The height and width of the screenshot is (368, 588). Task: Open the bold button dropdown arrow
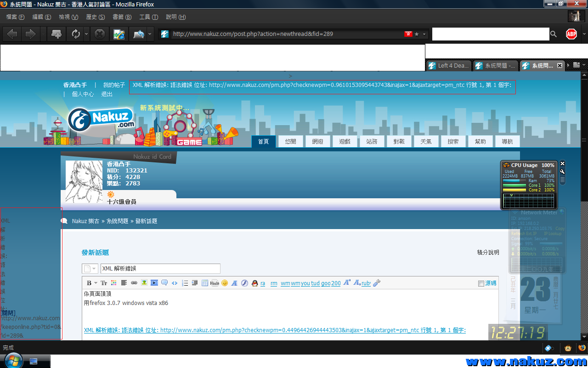(x=96, y=283)
